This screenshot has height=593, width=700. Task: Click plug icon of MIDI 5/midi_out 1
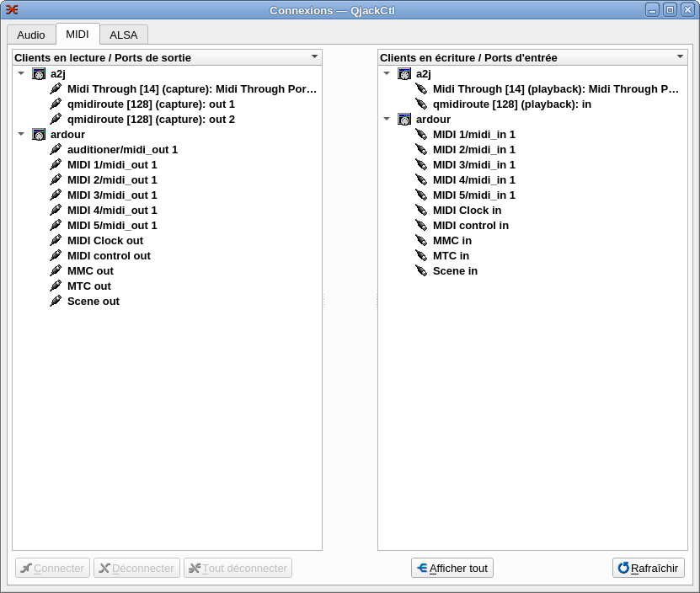pos(56,226)
